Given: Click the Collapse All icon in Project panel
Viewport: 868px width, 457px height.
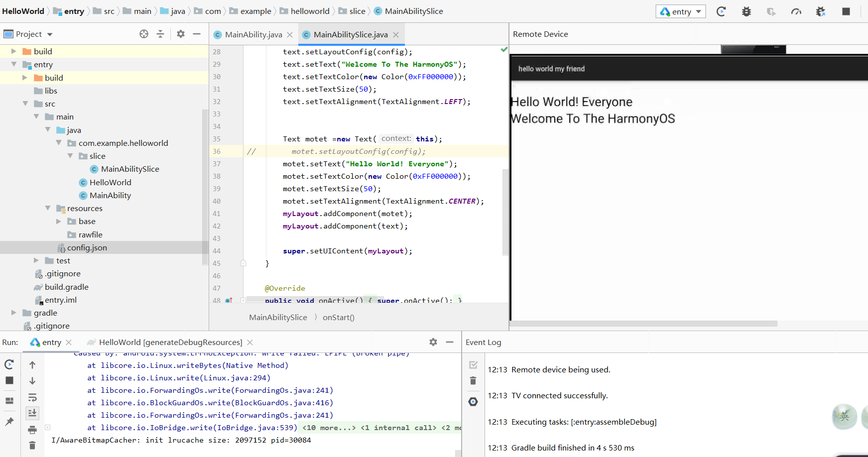Looking at the screenshot, I should (x=160, y=34).
